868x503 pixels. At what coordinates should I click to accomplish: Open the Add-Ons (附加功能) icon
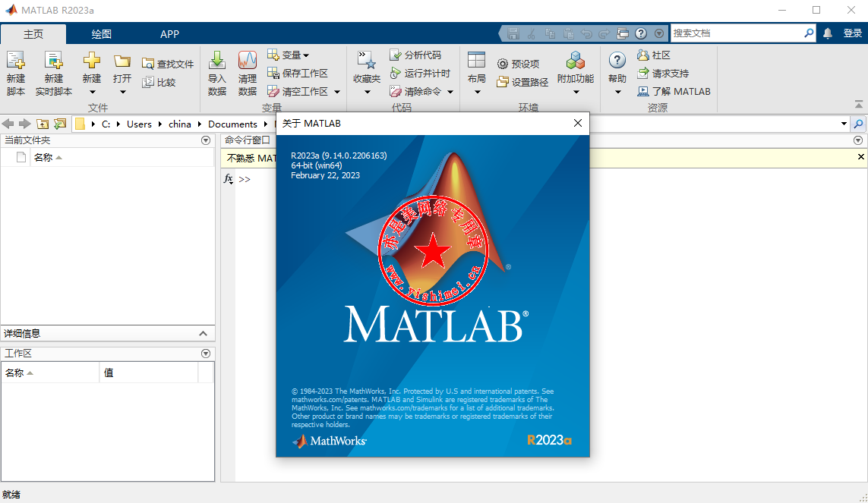click(576, 60)
